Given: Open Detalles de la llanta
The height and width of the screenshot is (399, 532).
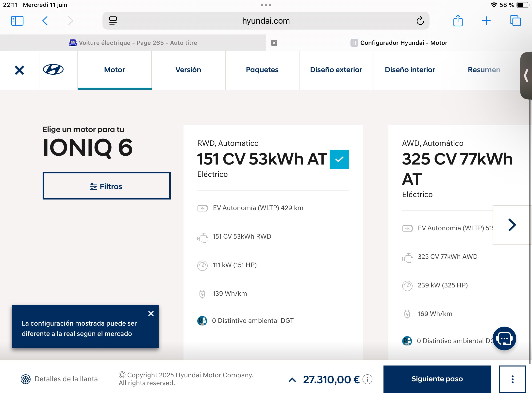Looking at the screenshot, I should (x=59, y=379).
